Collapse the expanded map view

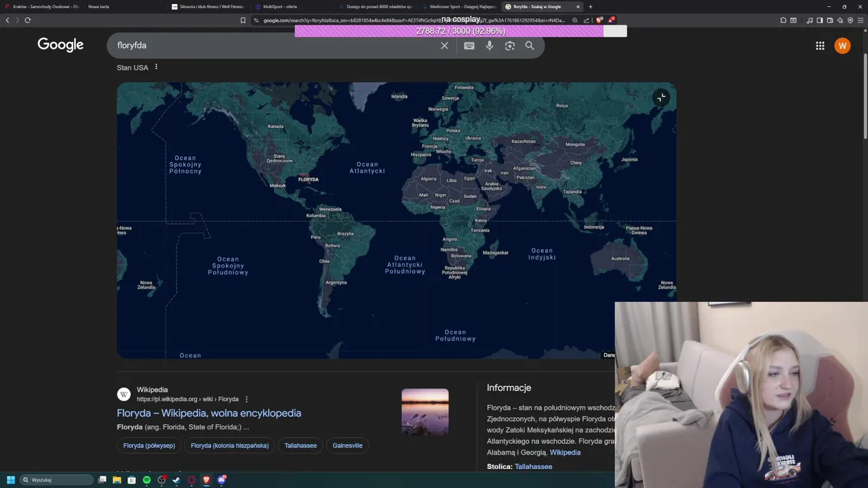coord(661,98)
